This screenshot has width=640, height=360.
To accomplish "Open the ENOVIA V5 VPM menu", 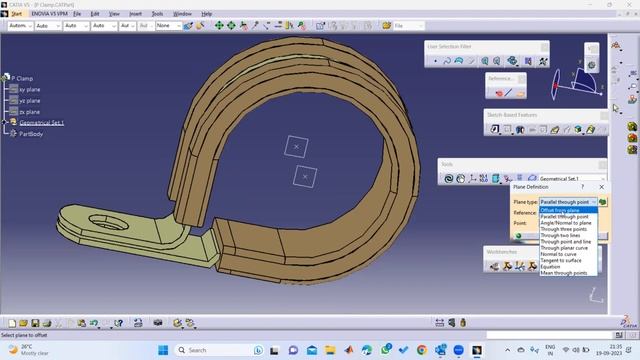I will 49,14.
